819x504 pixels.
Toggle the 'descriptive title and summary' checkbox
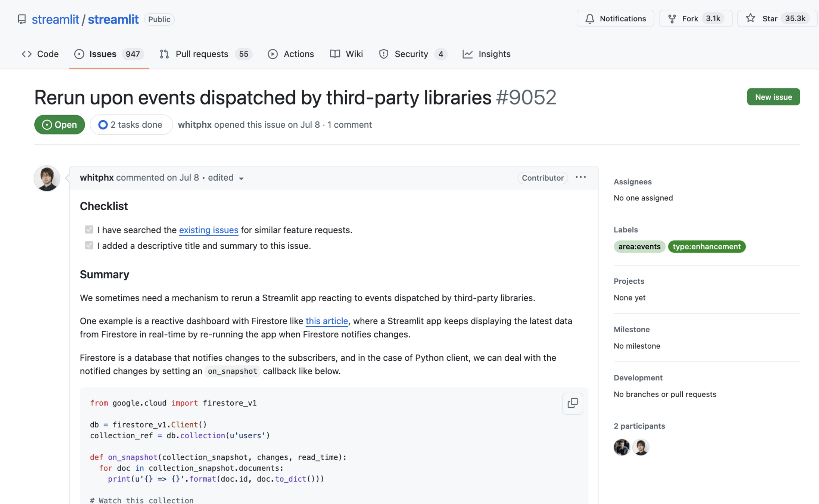[89, 245]
